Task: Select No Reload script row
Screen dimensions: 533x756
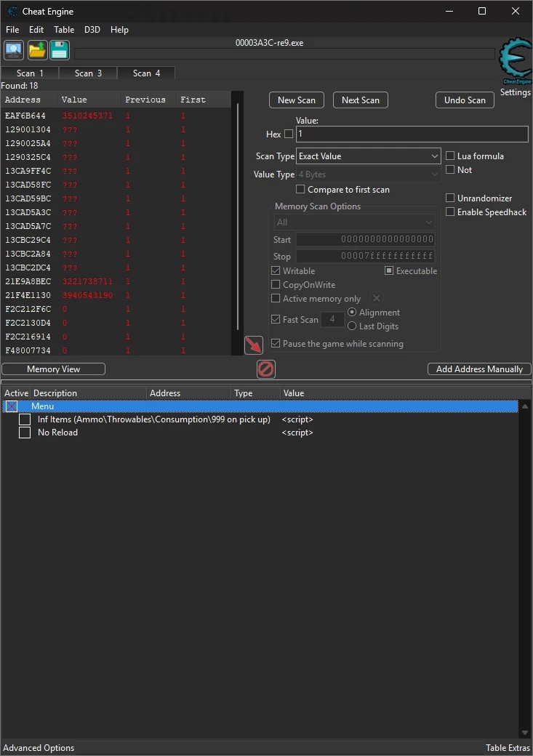Action: pos(260,433)
